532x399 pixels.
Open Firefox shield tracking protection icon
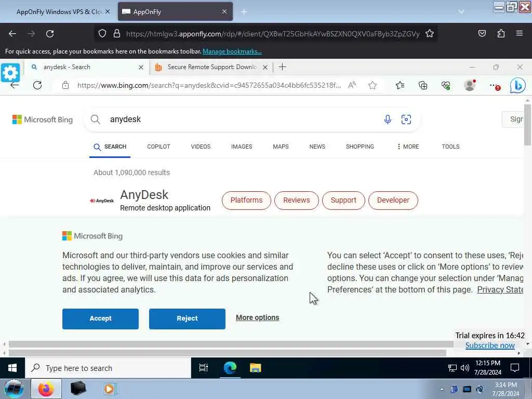point(102,34)
